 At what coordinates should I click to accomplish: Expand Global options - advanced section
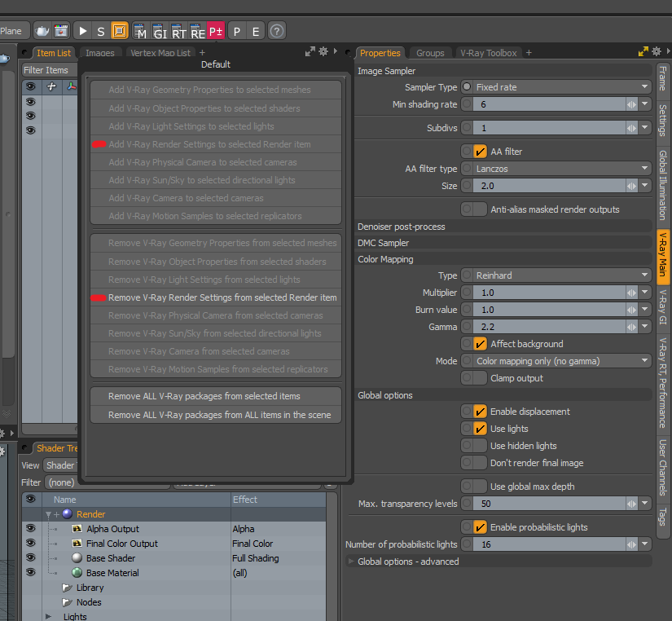351,562
